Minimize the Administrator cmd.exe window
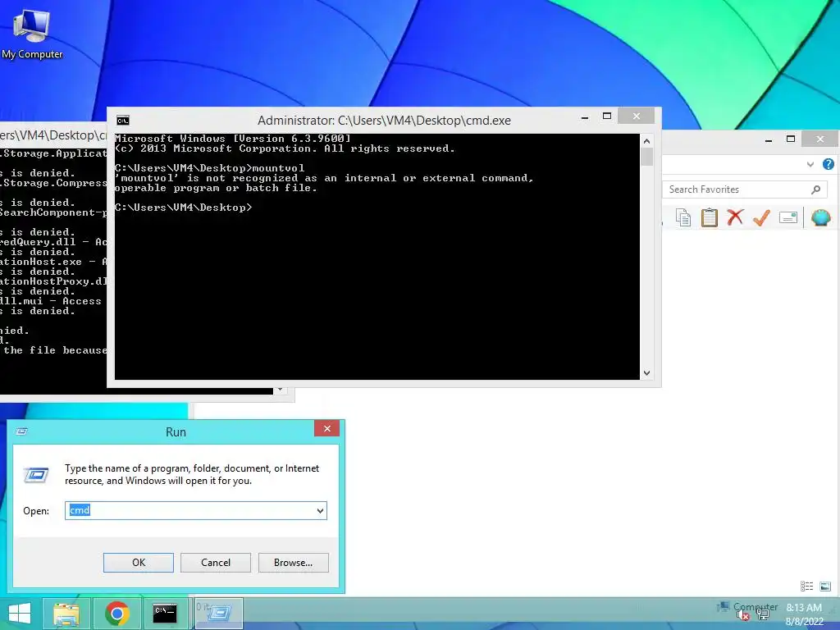 (585, 116)
